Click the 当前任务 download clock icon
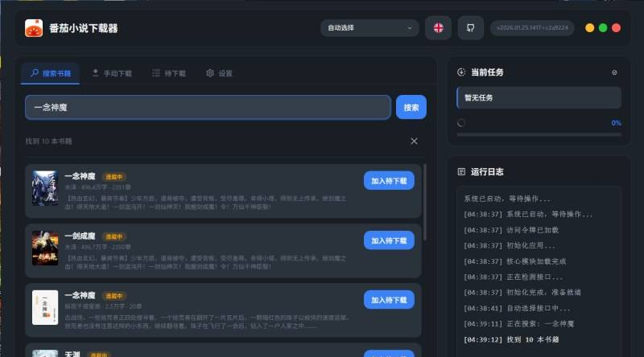This screenshot has height=357, width=644. tap(461, 72)
